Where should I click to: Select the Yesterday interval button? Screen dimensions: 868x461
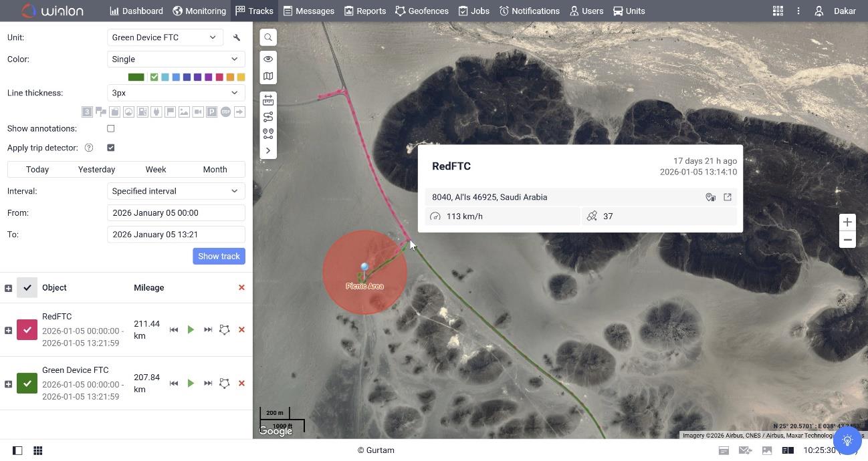[96, 170]
